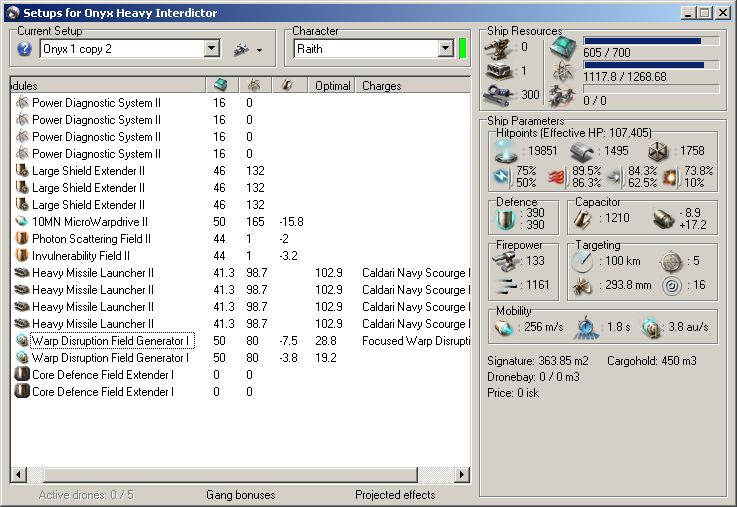Viewport: 737px width, 507px height.
Task: Expand the arrow next to fitting tools icon
Action: pyautogui.click(x=259, y=50)
